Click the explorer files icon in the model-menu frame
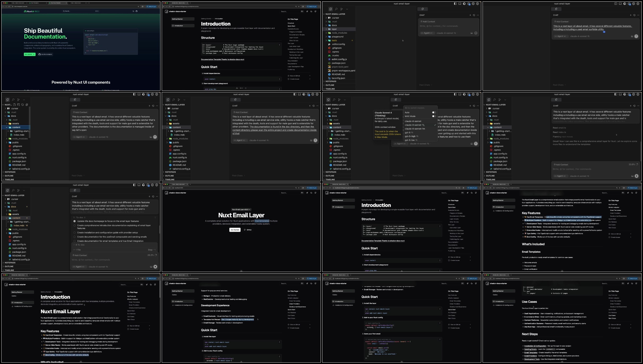The width and height of the screenshot is (643, 364). point(328,100)
